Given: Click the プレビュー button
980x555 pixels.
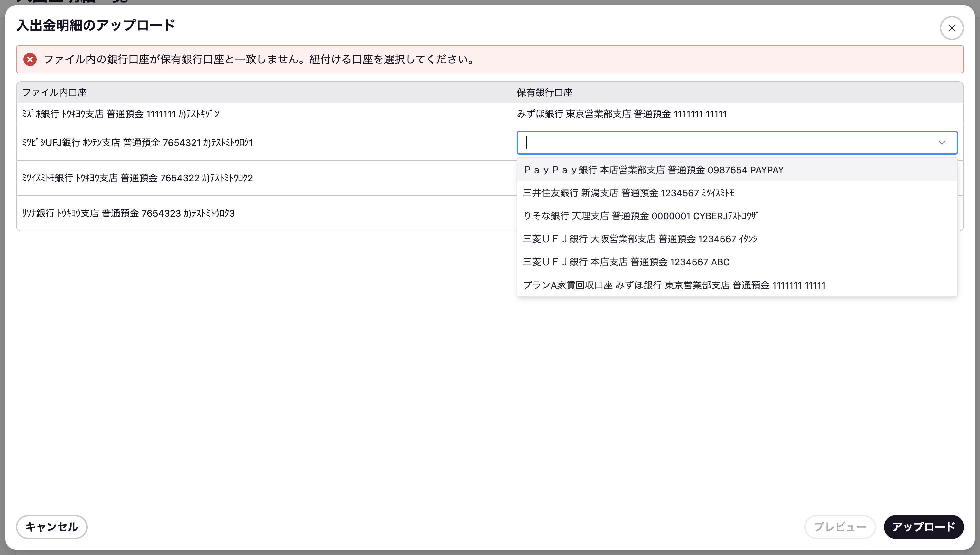Looking at the screenshot, I should (840, 527).
